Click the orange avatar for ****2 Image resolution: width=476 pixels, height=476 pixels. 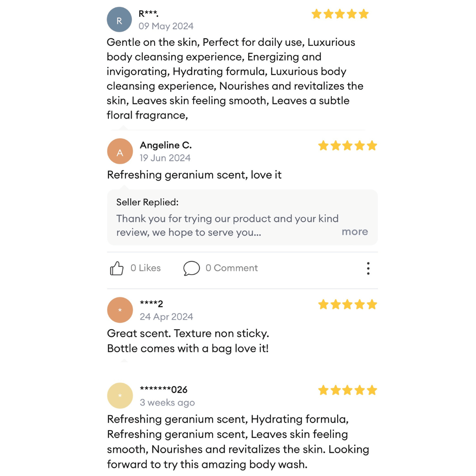point(120,310)
